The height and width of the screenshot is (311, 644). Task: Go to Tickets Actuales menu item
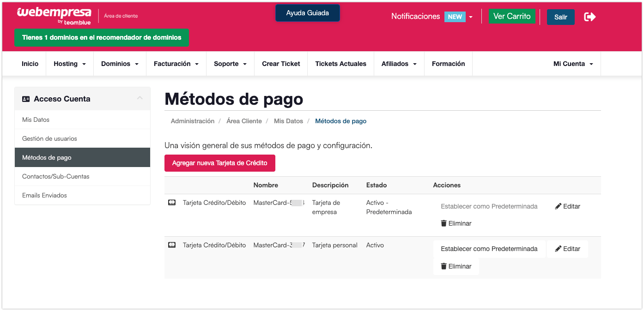pos(341,64)
